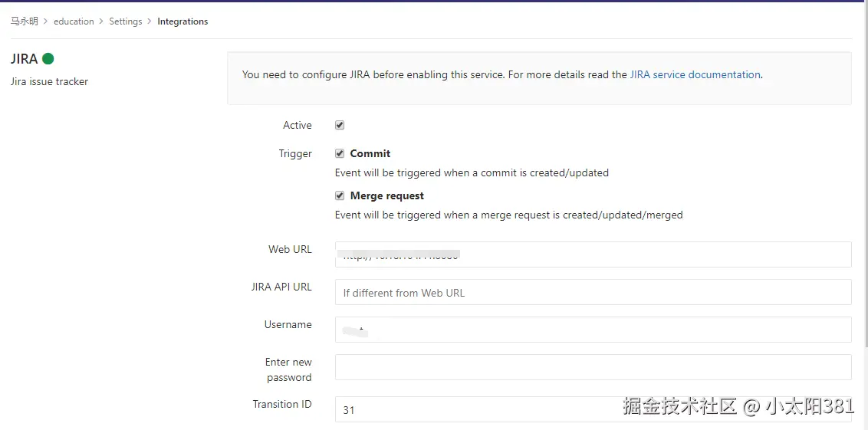868x430 pixels.
Task: Click the green JIRA status indicator dot
Action: [x=48, y=58]
